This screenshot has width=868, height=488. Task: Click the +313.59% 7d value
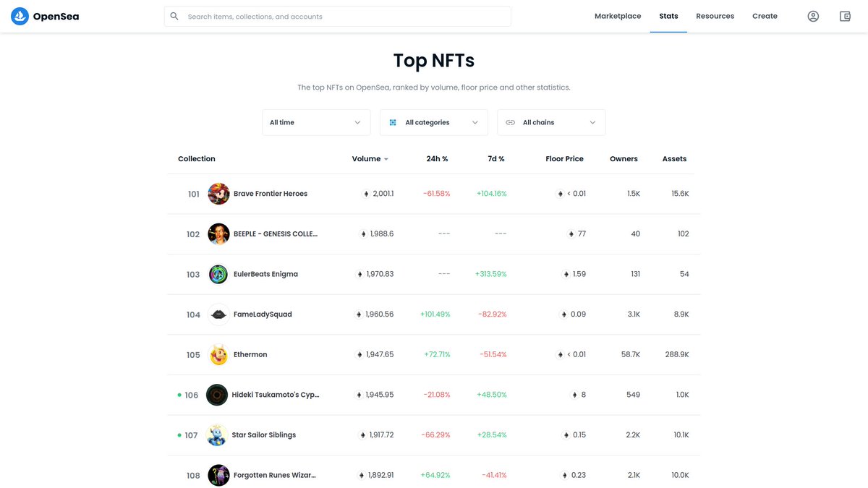point(490,275)
